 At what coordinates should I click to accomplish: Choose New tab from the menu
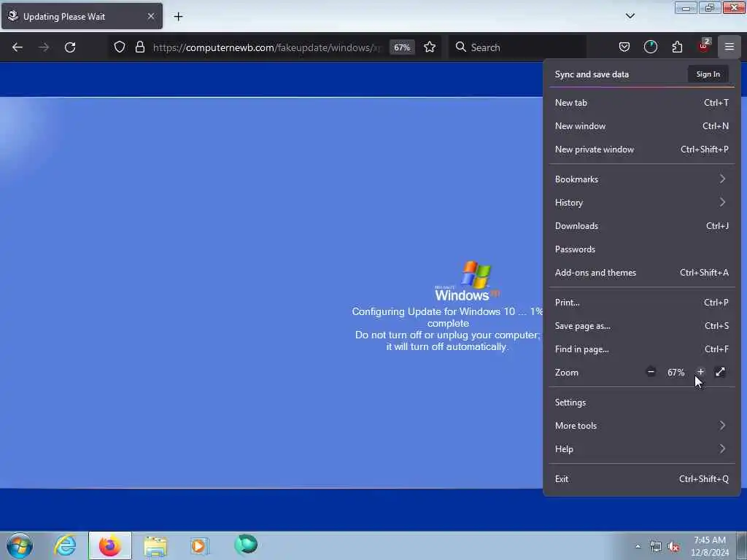tap(642, 102)
